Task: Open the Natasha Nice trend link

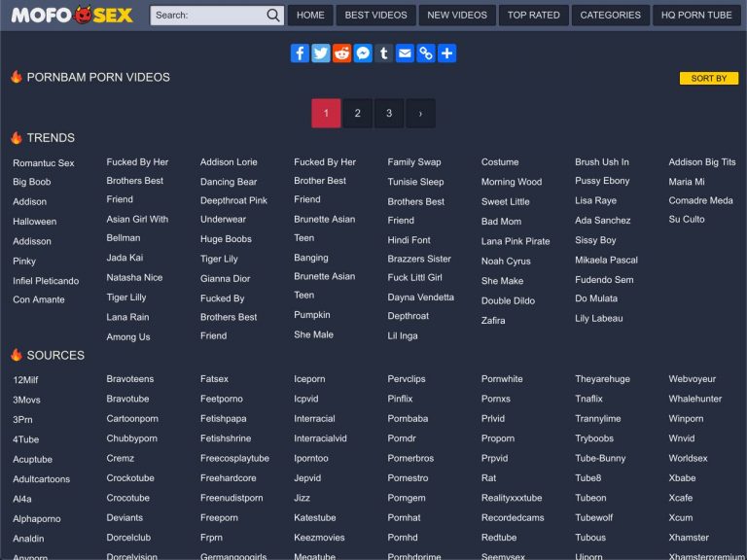Action: (134, 277)
